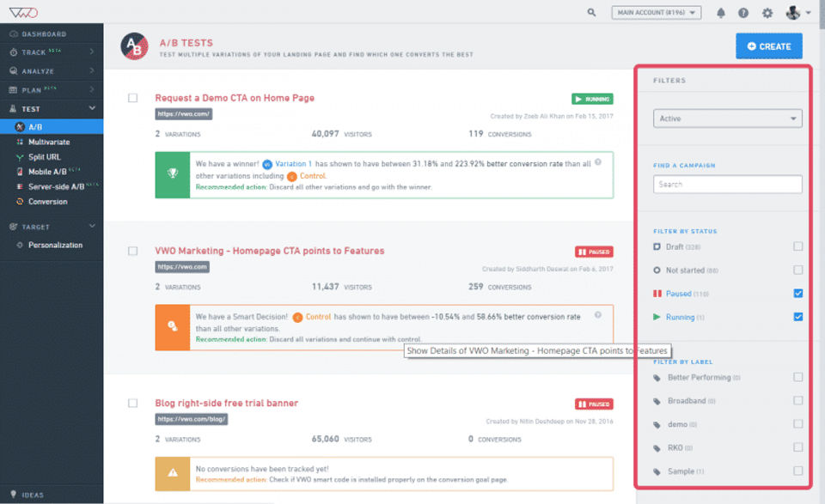Click Paused badge on VWO Marketing campaign
Viewport: 825px width, 504px height.
pyautogui.click(x=594, y=252)
